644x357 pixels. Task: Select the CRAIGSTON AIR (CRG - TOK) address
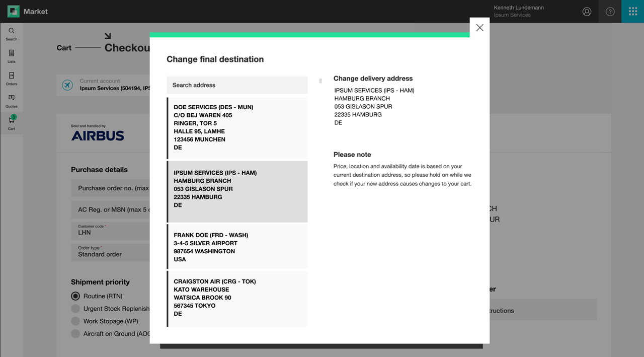pyautogui.click(x=237, y=299)
